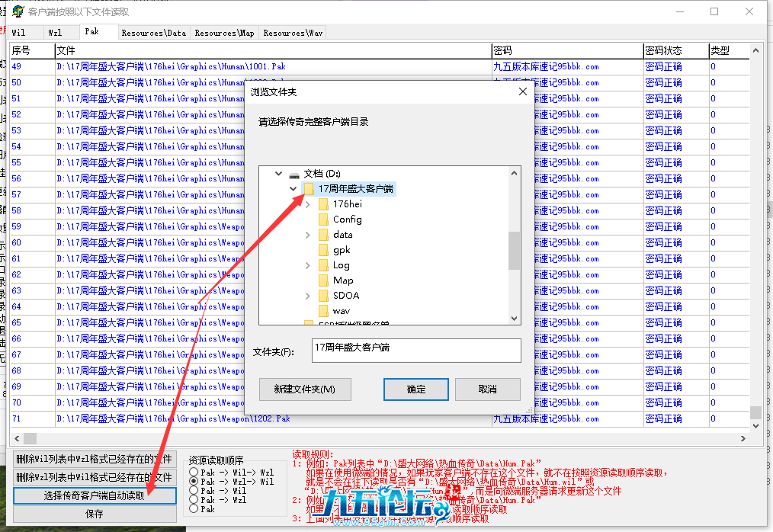The image size is (773, 532).
Task: Select the Pak tab
Action: 98,31
